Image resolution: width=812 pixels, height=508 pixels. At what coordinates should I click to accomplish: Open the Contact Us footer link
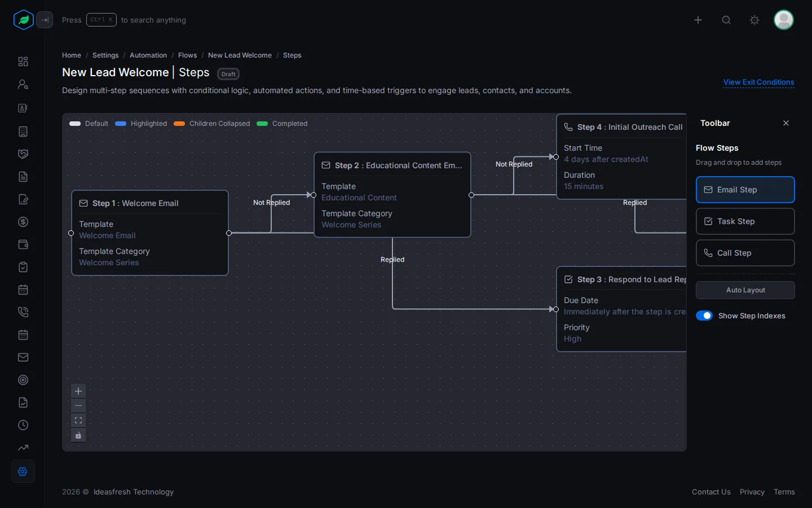(711, 492)
